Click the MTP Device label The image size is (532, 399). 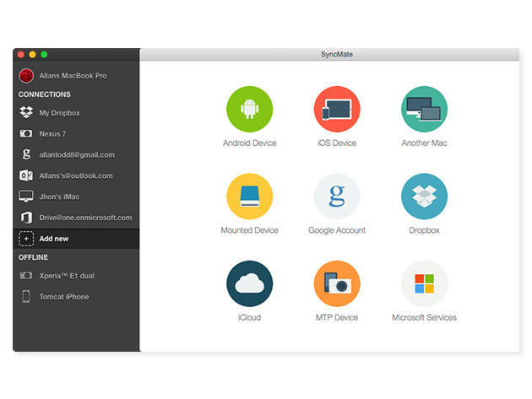(x=337, y=318)
